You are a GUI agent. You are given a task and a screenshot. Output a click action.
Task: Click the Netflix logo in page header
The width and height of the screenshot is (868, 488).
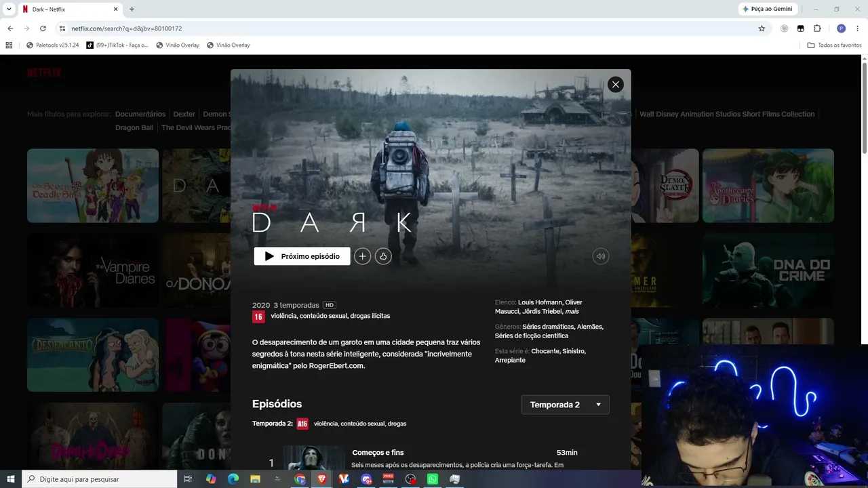point(44,73)
